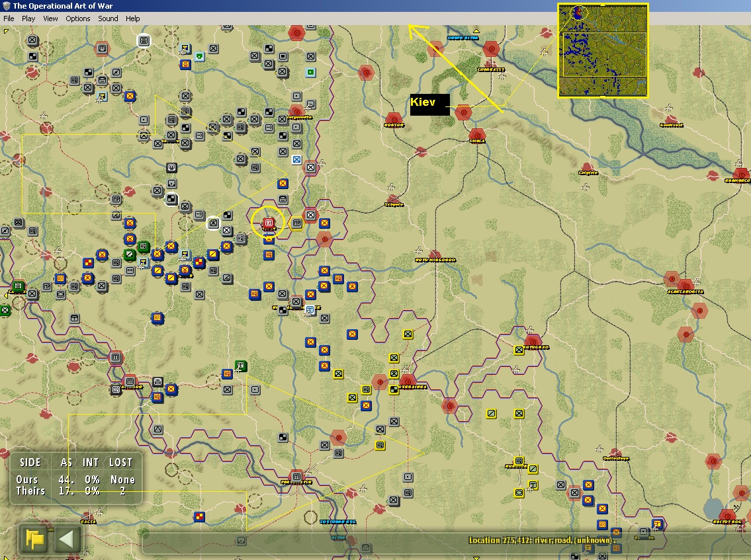The image size is (751, 560).
Task: Select the green unit with airfield symbol near blue HQ
Action: [241, 367]
